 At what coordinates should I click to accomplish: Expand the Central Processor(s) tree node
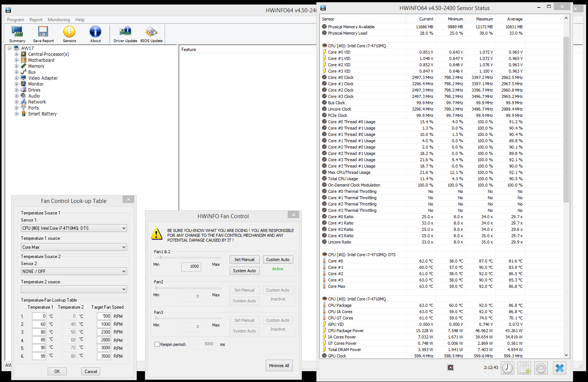(16, 54)
